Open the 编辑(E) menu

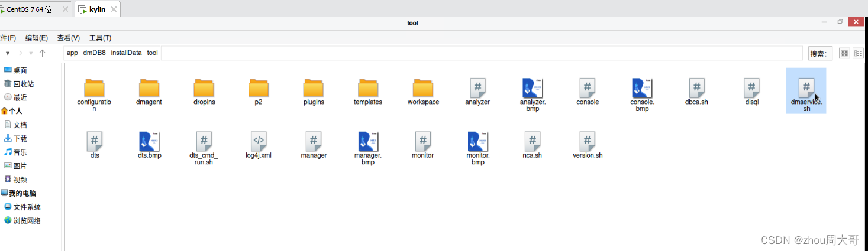pos(37,38)
